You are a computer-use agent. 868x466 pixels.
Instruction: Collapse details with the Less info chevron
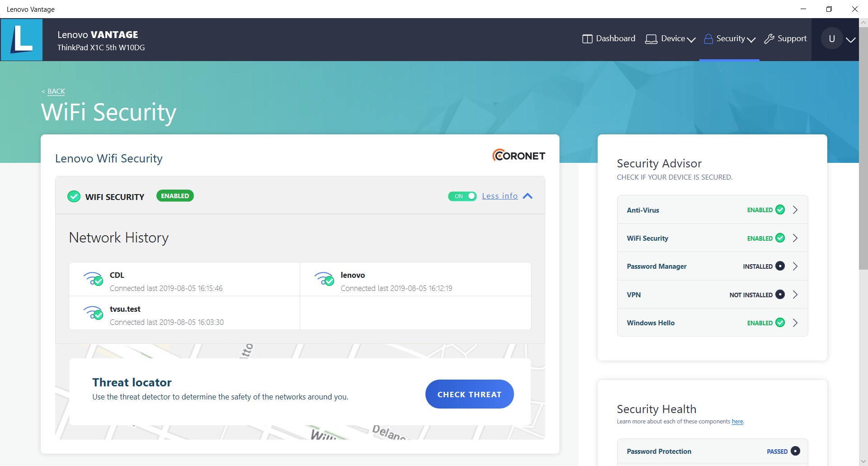[528, 196]
